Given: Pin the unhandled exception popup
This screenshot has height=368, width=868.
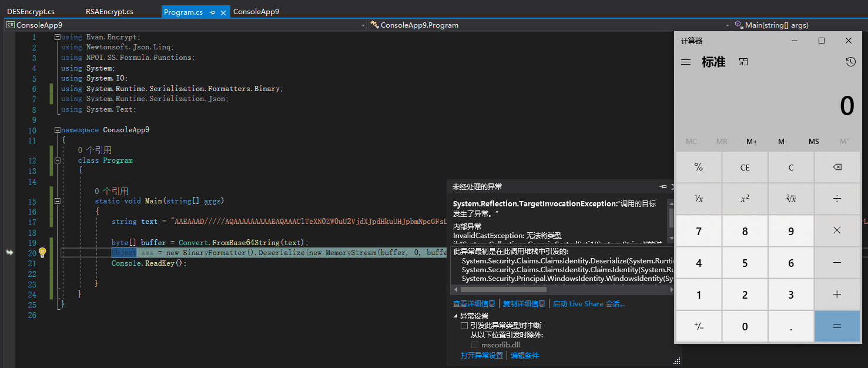Looking at the screenshot, I should [x=663, y=186].
